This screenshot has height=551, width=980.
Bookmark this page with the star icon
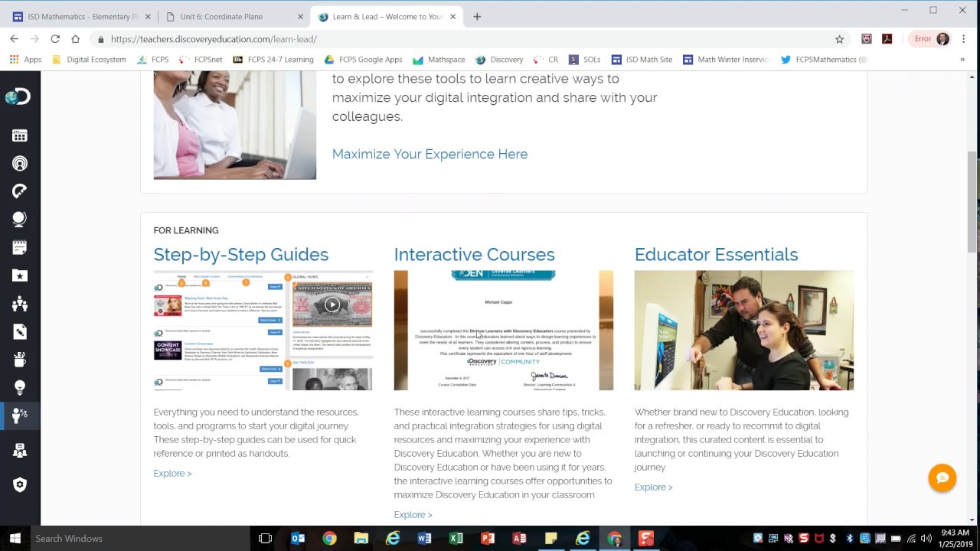tap(839, 39)
